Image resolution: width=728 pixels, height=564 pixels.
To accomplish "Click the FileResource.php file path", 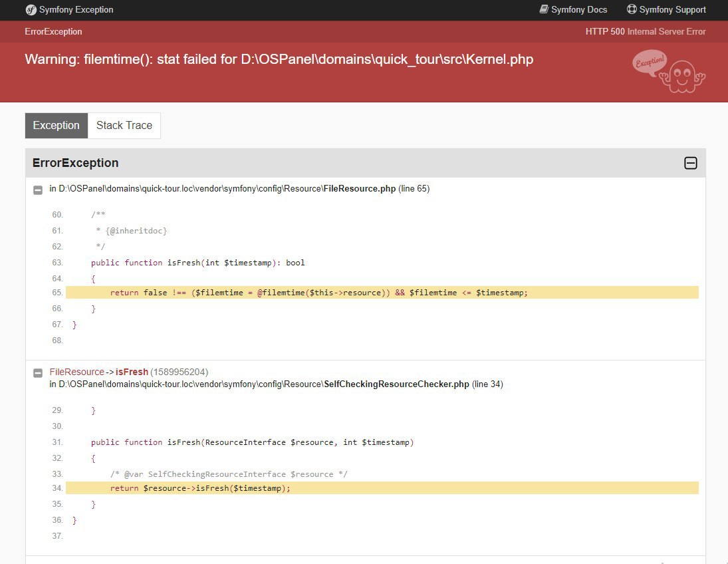I will point(239,189).
